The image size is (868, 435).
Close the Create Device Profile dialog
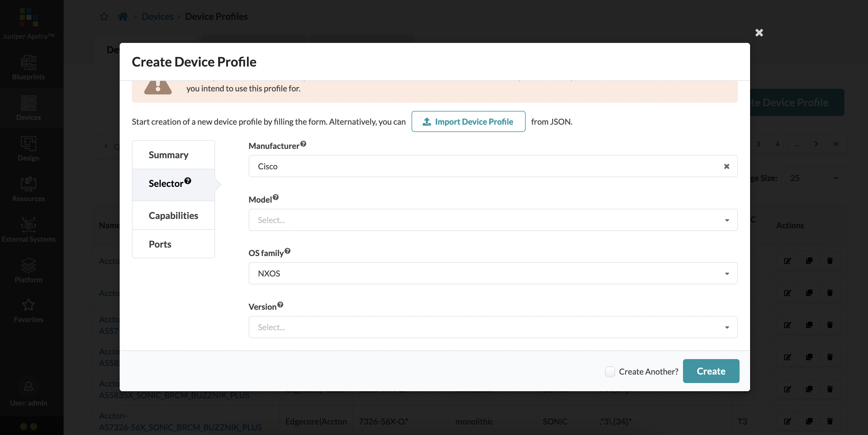[759, 33]
